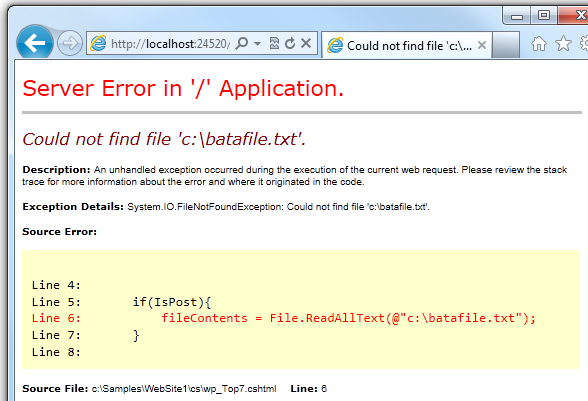Viewport: 588px width, 401px height.
Task: Click the compatibility view broken-page icon
Action: tap(274, 44)
